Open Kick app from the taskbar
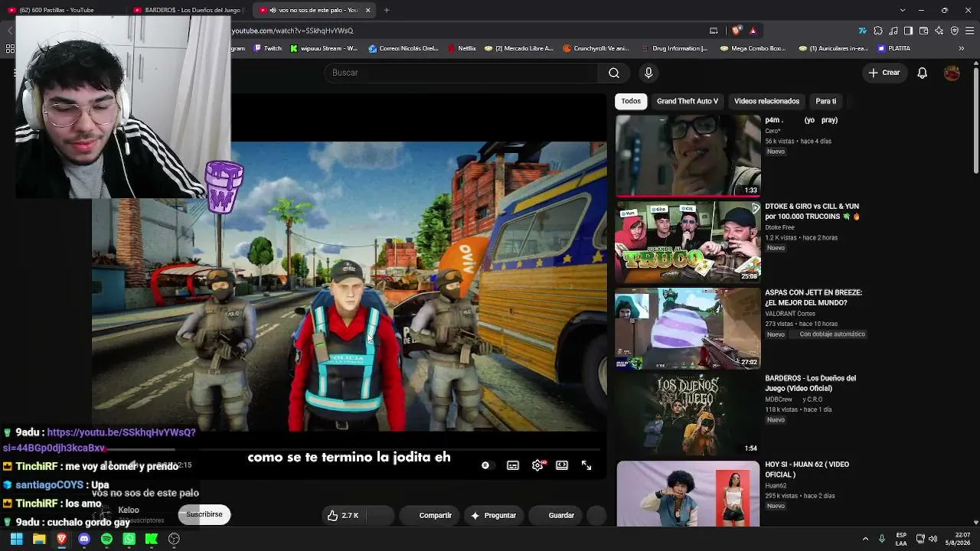The height and width of the screenshot is (551, 980). pos(152,539)
